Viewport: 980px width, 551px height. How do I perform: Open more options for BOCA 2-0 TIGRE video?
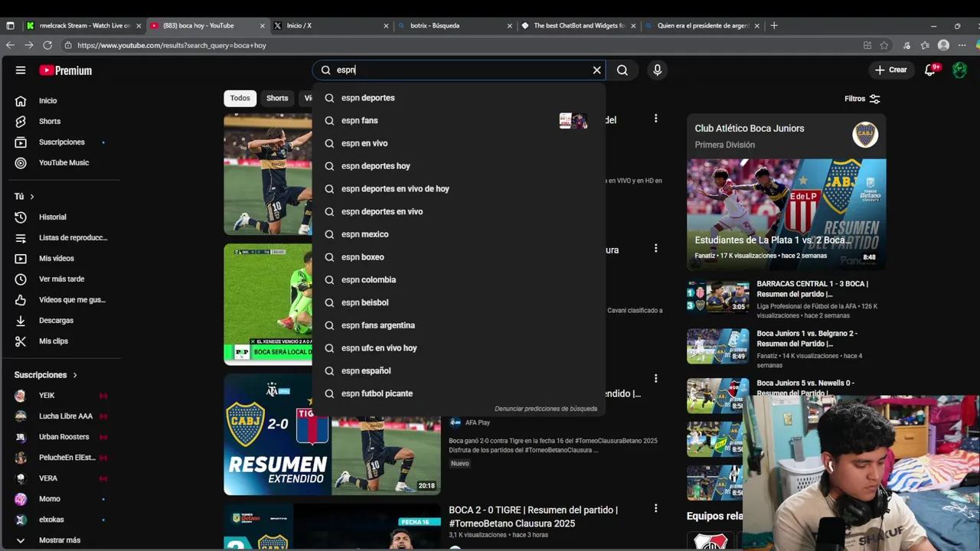655,508
